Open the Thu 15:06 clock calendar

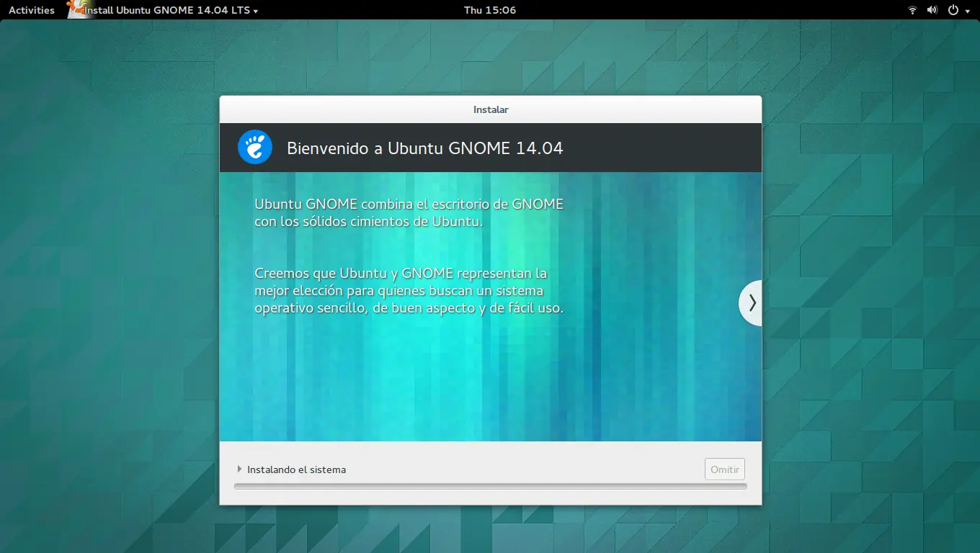[490, 10]
